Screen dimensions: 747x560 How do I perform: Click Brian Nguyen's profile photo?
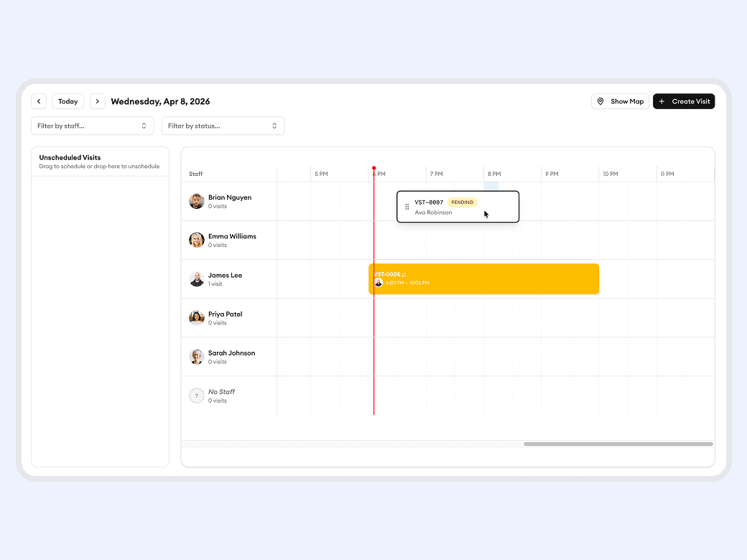(196, 202)
